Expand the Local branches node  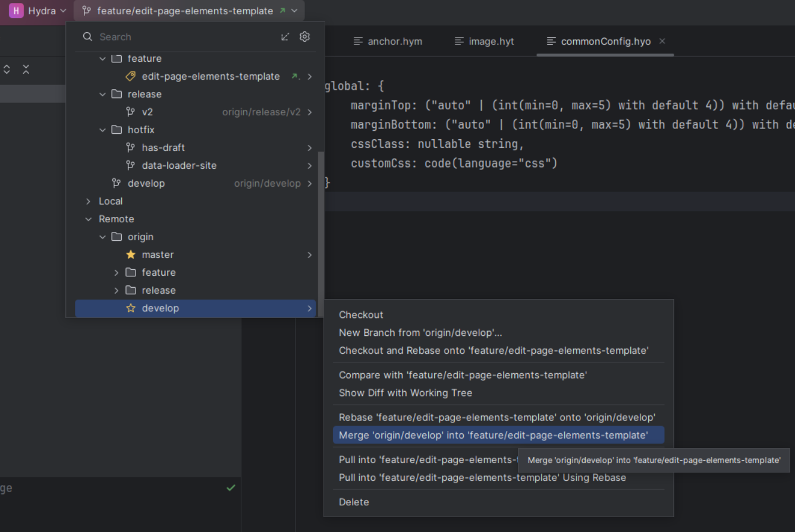[89, 201]
